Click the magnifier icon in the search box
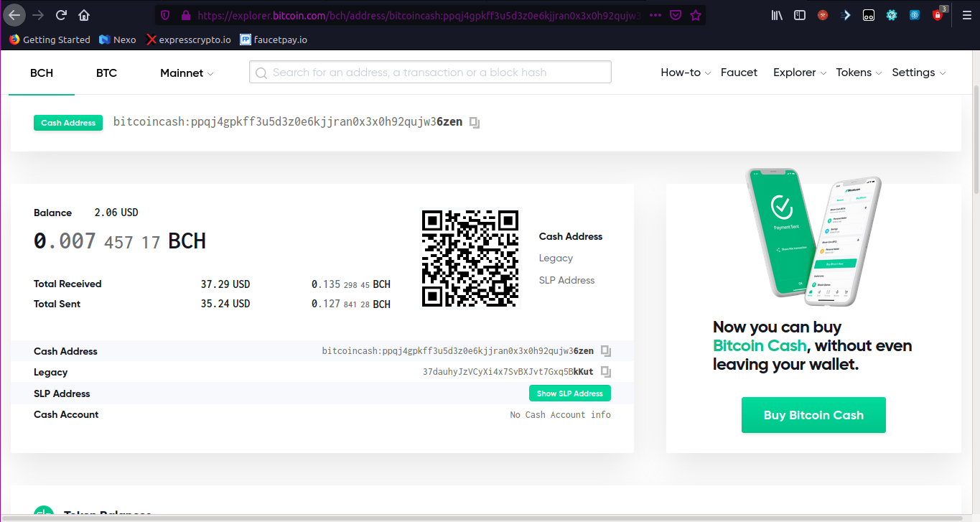 click(x=261, y=73)
